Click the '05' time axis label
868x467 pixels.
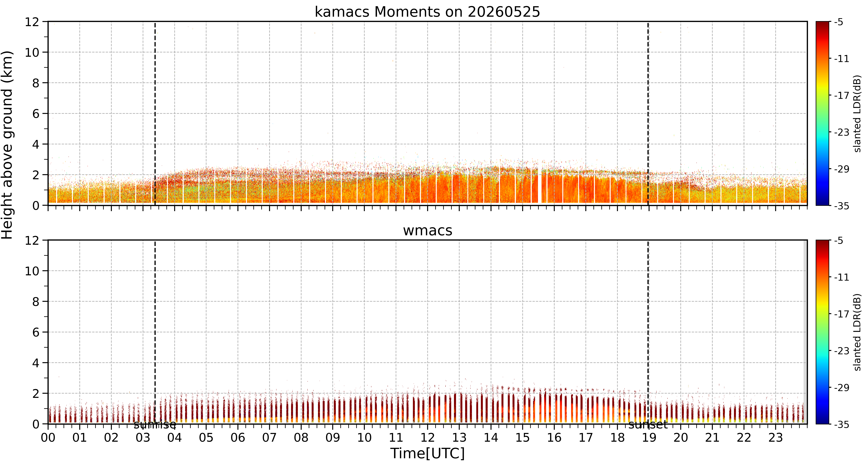point(206,438)
